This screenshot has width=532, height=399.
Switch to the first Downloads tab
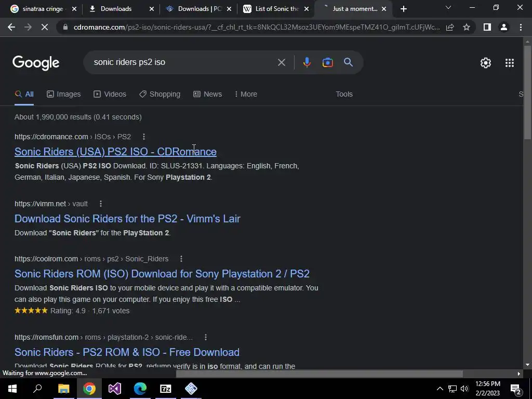pos(115,9)
